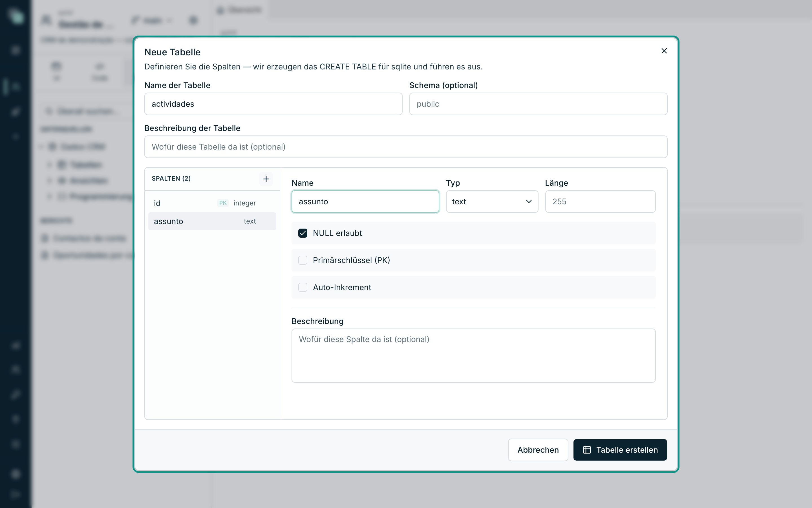Add a new column with the plus button

266,179
